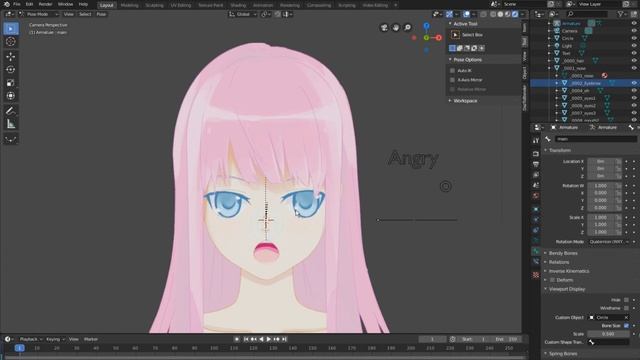Switch to rendered viewport shading

point(515,14)
